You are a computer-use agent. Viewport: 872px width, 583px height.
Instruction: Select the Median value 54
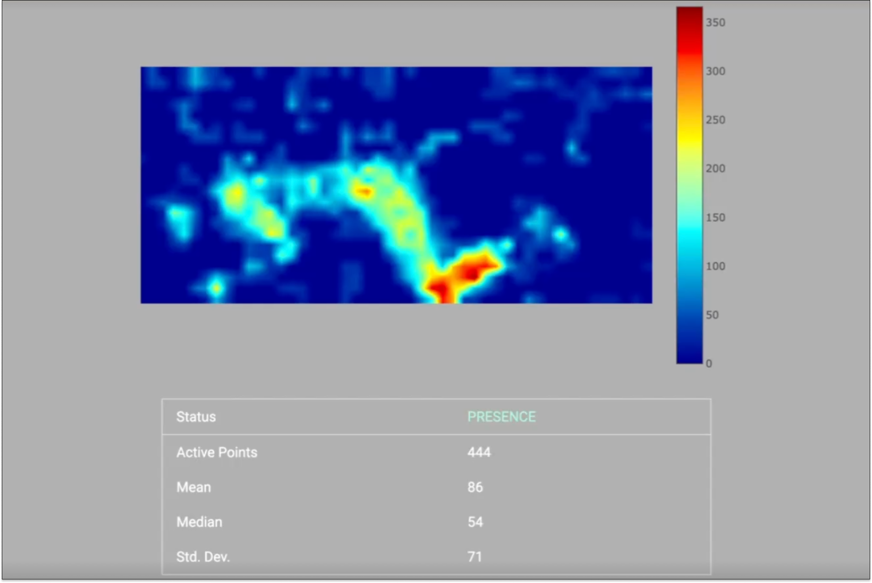(x=475, y=522)
